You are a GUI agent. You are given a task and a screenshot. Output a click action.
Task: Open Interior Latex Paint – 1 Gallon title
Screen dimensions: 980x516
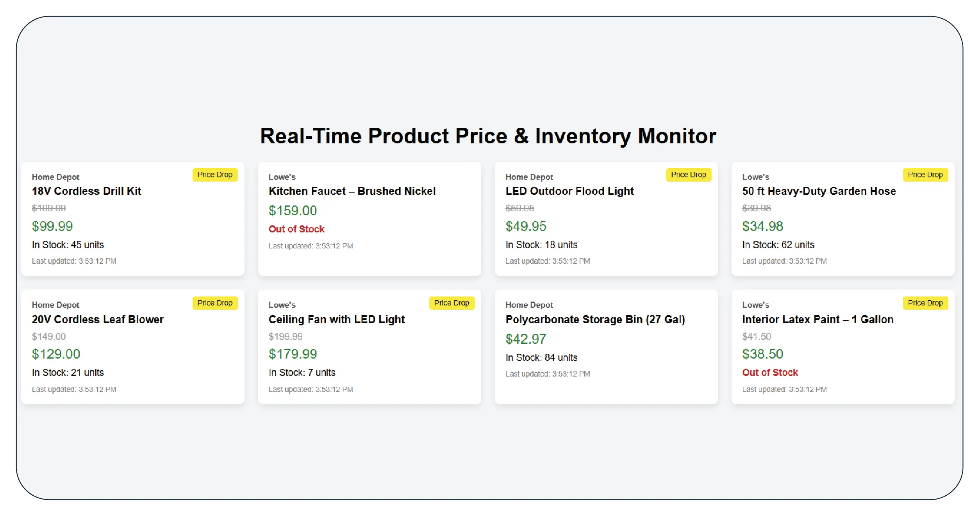pyautogui.click(x=818, y=319)
